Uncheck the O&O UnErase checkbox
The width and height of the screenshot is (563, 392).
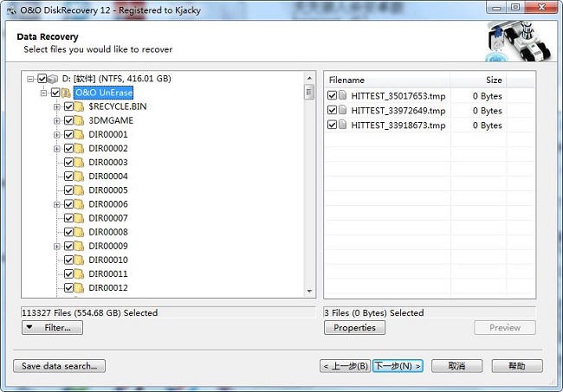point(55,93)
